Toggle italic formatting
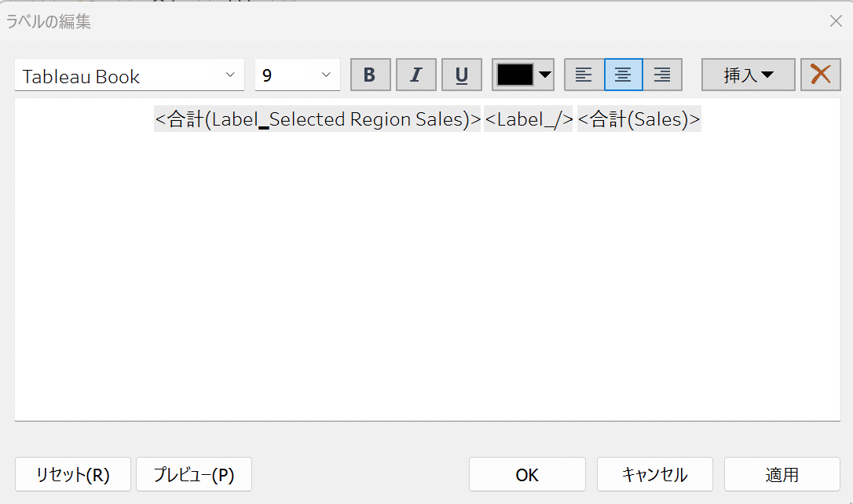The height and width of the screenshot is (504, 853). (416, 75)
